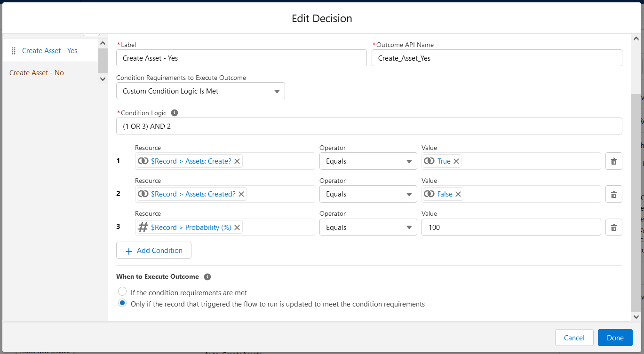Click the Condition Logic input field
Image resolution: width=644 pixels, height=354 pixels.
click(x=369, y=126)
